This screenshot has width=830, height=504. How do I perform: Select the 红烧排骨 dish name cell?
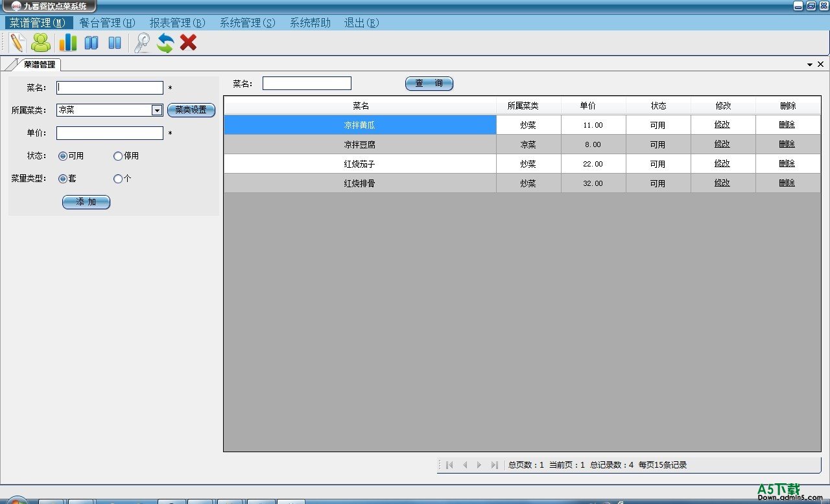coord(360,183)
